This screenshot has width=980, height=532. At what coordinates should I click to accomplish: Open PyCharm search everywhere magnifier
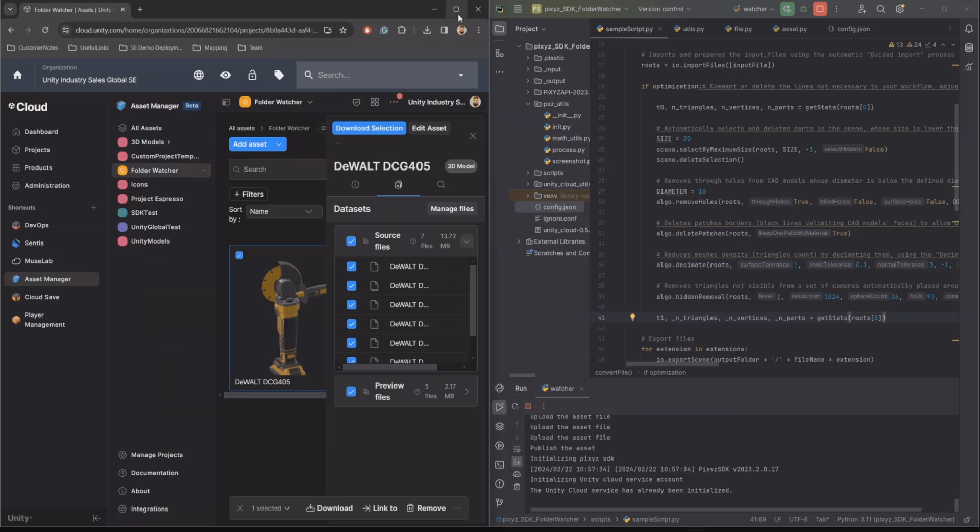tap(880, 9)
